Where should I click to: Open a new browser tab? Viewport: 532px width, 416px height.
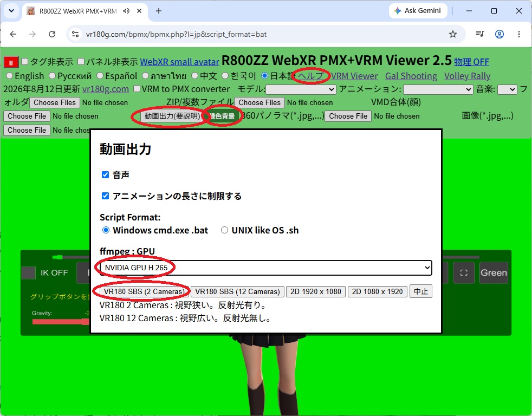tap(158, 11)
